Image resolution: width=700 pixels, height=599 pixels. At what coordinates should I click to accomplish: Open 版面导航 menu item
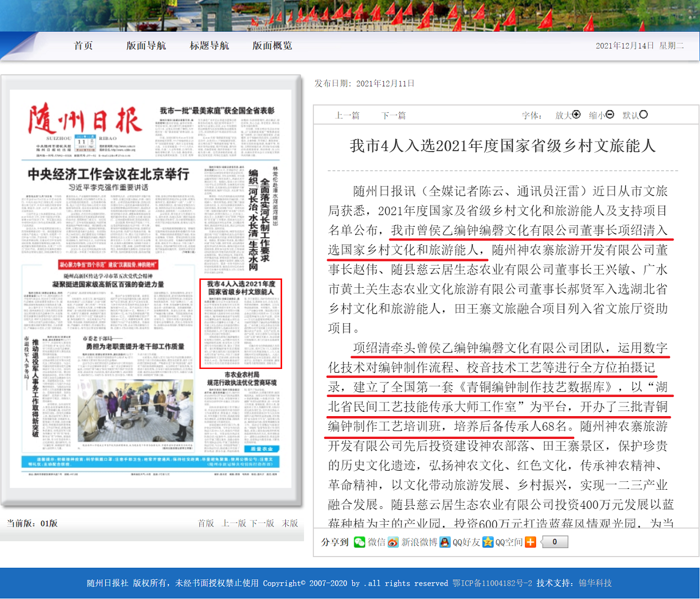click(146, 46)
